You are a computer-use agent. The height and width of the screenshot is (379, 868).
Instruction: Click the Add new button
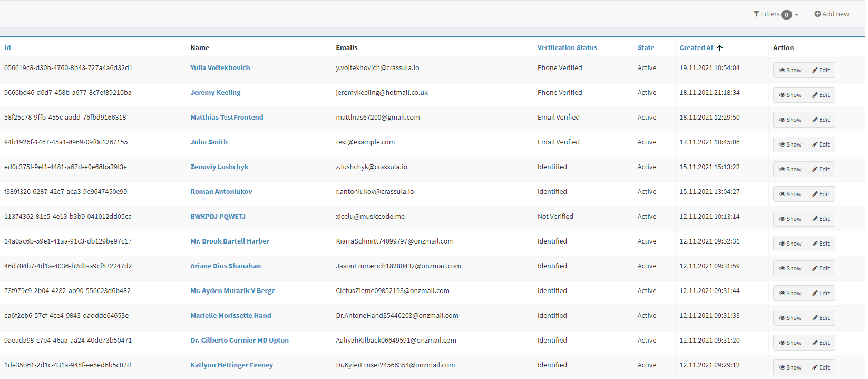click(x=832, y=14)
